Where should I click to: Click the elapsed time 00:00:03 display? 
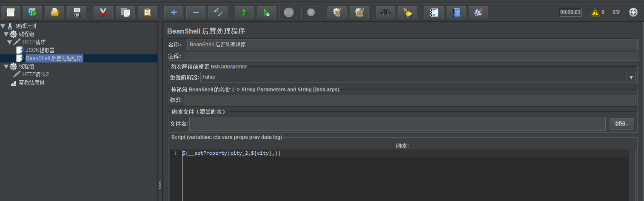(x=570, y=12)
